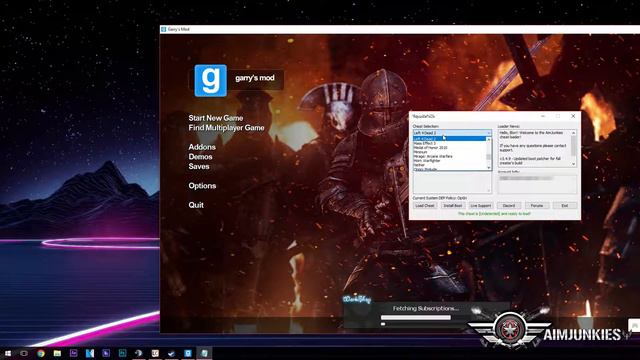Select Left 4 Dead 2 in the dropdown list
Screen dimensions: 640x360
pos(449,138)
